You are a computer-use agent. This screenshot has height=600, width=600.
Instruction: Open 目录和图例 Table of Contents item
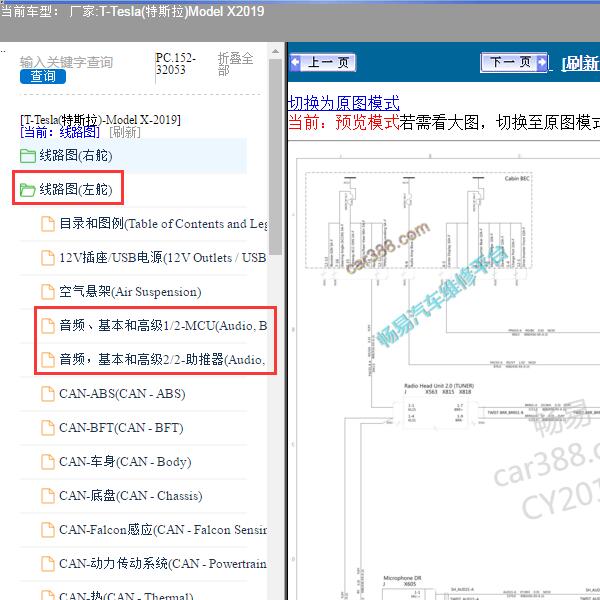pyautogui.click(x=163, y=223)
